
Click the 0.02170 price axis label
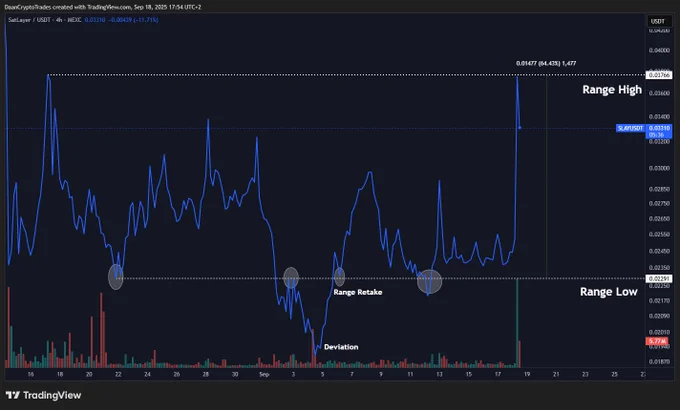pyautogui.click(x=659, y=301)
